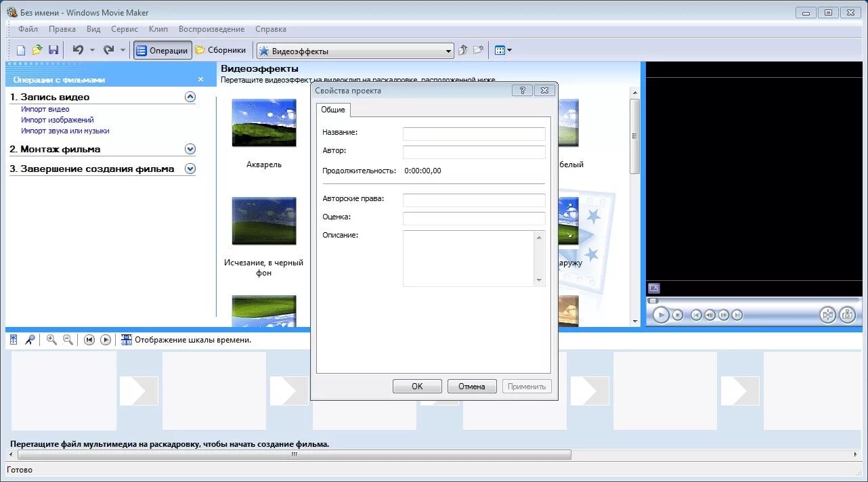The height and width of the screenshot is (482, 868).
Task: Expand the Монтаж фильма section
Action: tap(190, 149)
